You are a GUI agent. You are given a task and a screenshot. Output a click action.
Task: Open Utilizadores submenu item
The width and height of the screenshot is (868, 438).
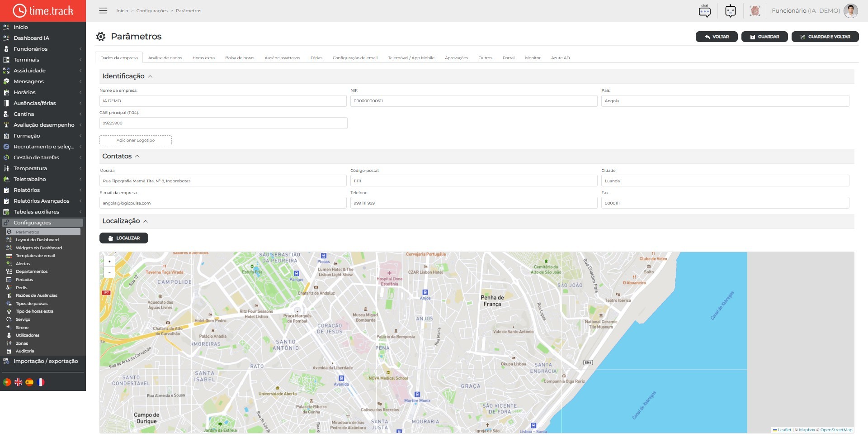[28, 335]
